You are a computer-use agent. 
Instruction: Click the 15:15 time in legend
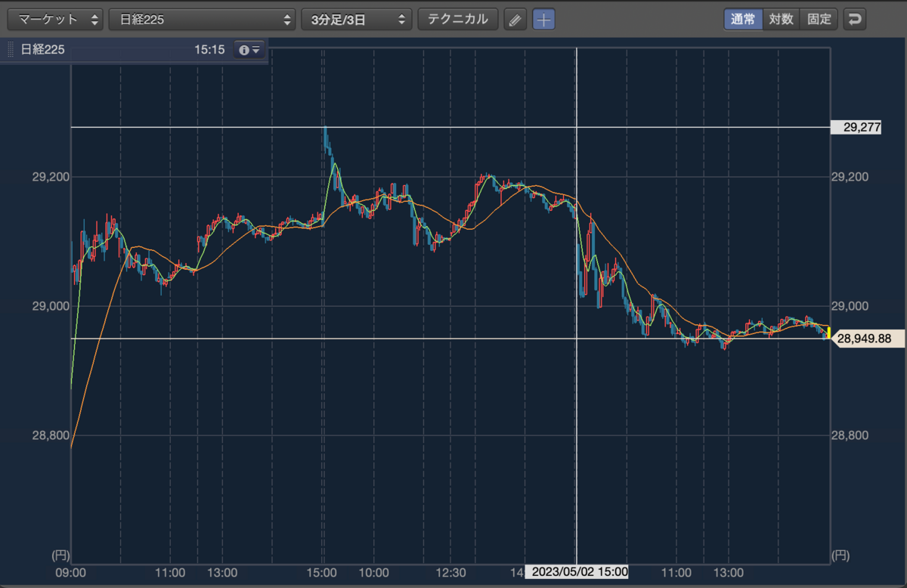pos(209,50)
